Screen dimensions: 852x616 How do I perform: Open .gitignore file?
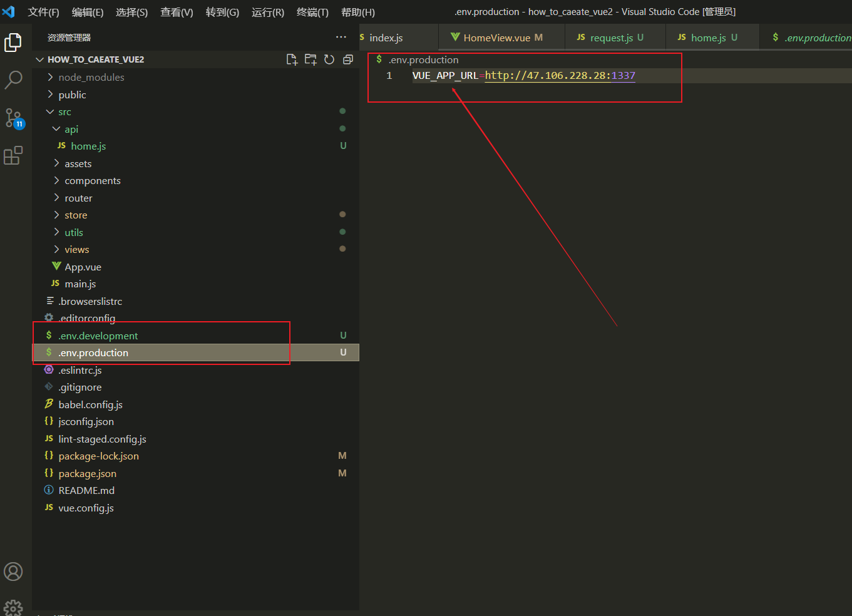pyautogui.click(x=196, y=387)
